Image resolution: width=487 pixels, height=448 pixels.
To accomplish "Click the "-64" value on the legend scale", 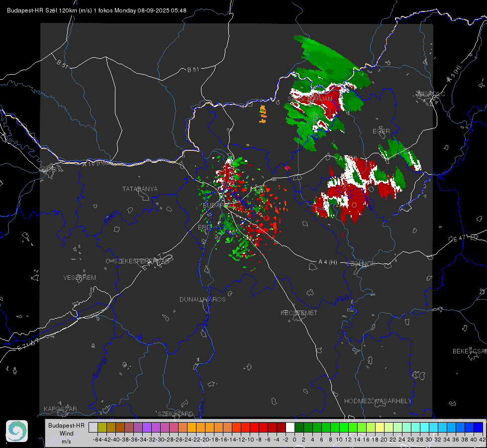I will tap(97, 440).
